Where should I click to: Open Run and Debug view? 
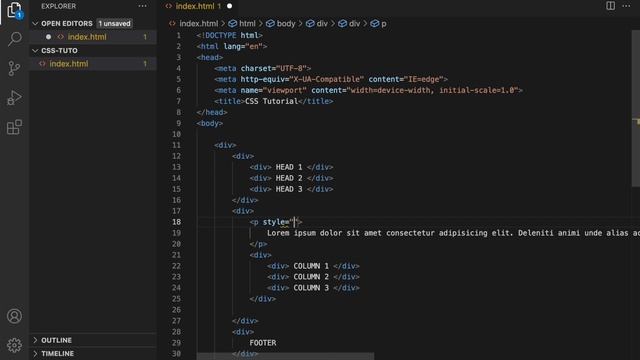click(14, 98)
